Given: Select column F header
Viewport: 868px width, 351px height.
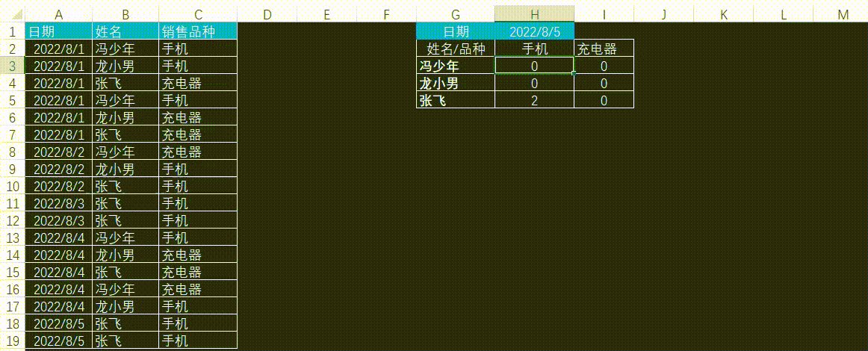Looking at the screenshot, I should click(386, 15).
